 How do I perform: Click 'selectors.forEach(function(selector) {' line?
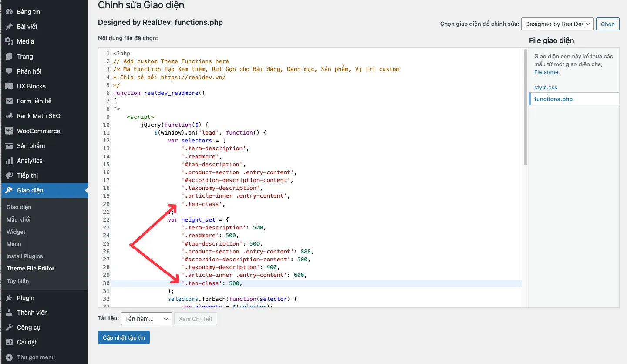[x=232, y=299]
